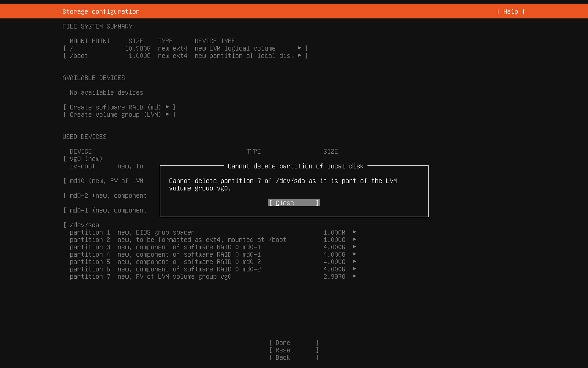
Task: Expand the /boot mount point arrow
Action: click(300, 56)
